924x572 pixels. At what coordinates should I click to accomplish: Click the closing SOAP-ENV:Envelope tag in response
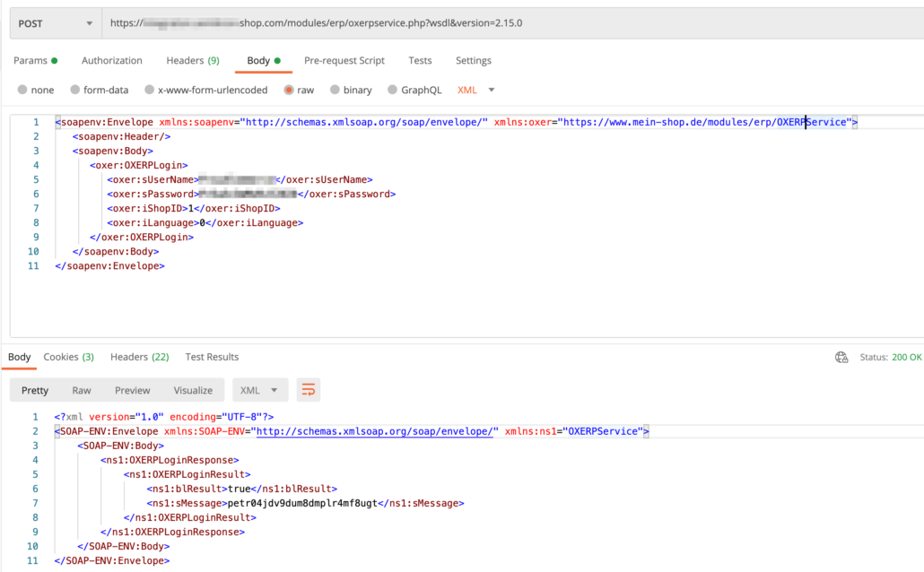112,561
